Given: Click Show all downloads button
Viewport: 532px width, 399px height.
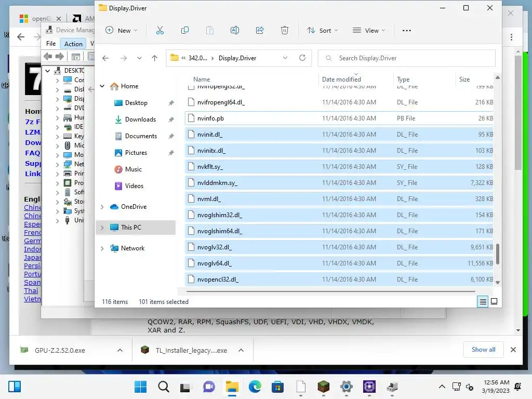Looking at the screenshot, I should (x=483, y=350).
